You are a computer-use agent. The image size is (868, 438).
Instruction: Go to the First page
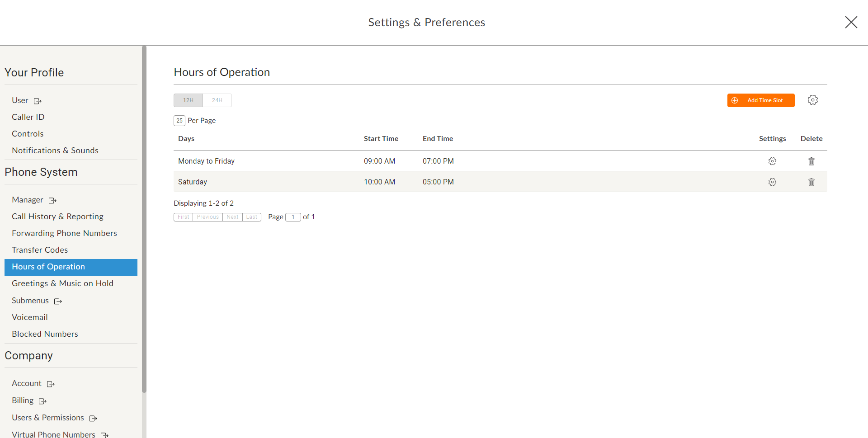click(183, 217)
